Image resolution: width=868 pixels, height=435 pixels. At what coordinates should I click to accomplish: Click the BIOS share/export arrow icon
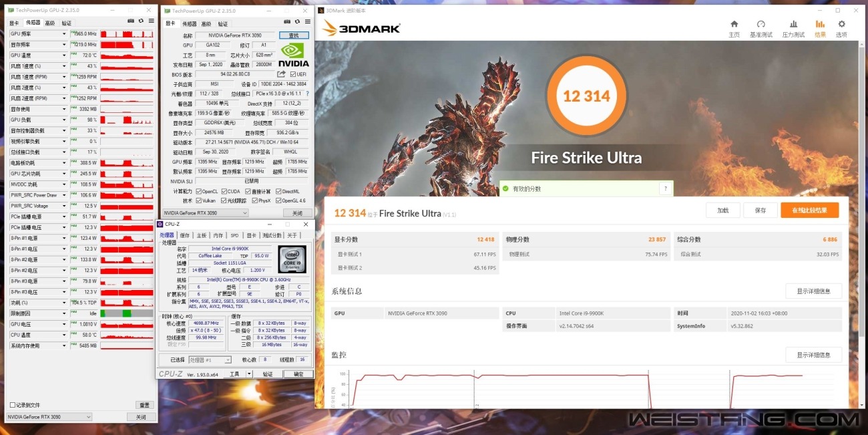282,74
